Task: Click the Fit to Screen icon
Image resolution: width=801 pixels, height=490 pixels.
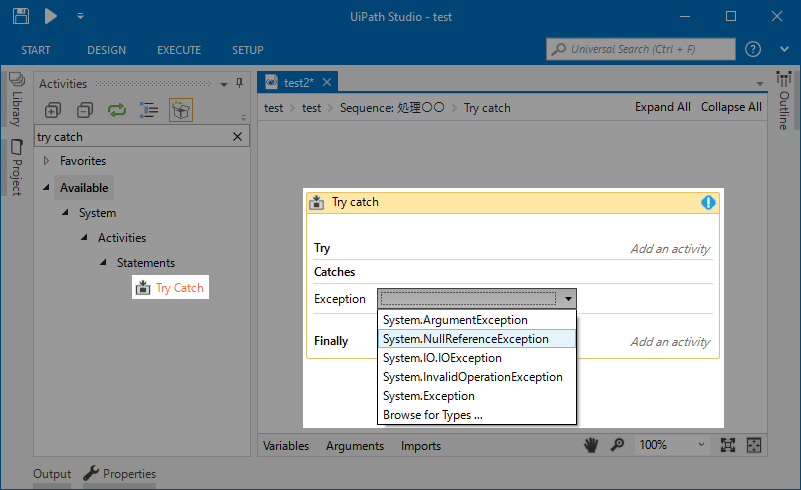Action: coord(728,445)
